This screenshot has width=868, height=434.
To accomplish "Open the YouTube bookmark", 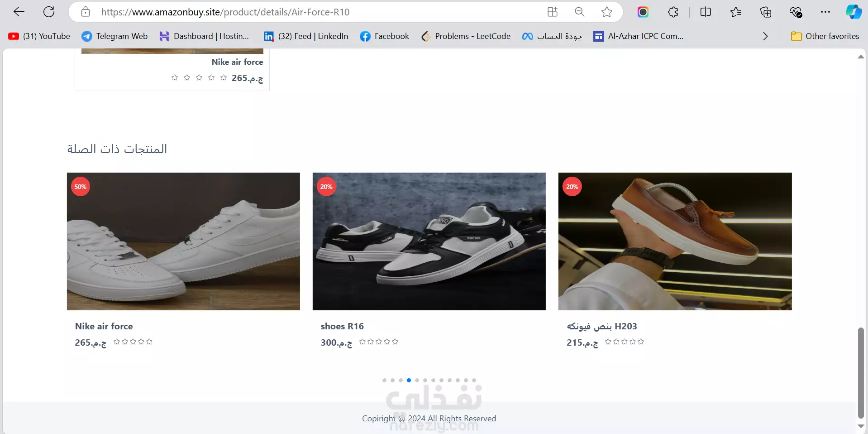I will pyautogui.click(x=39, y=36).
